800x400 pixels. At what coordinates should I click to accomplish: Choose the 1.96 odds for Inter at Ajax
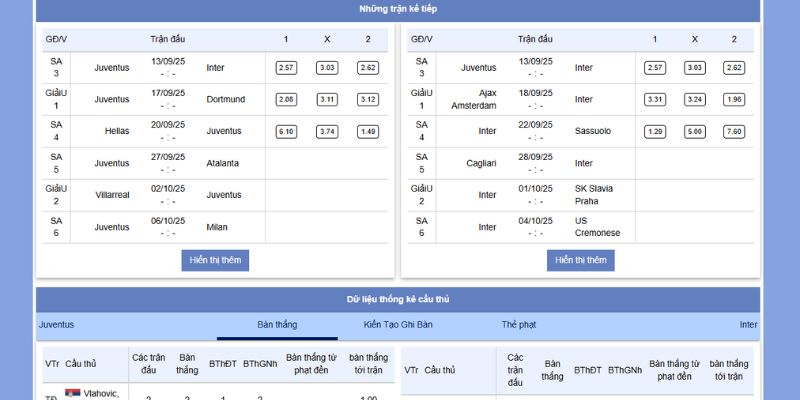coord(734,99)
